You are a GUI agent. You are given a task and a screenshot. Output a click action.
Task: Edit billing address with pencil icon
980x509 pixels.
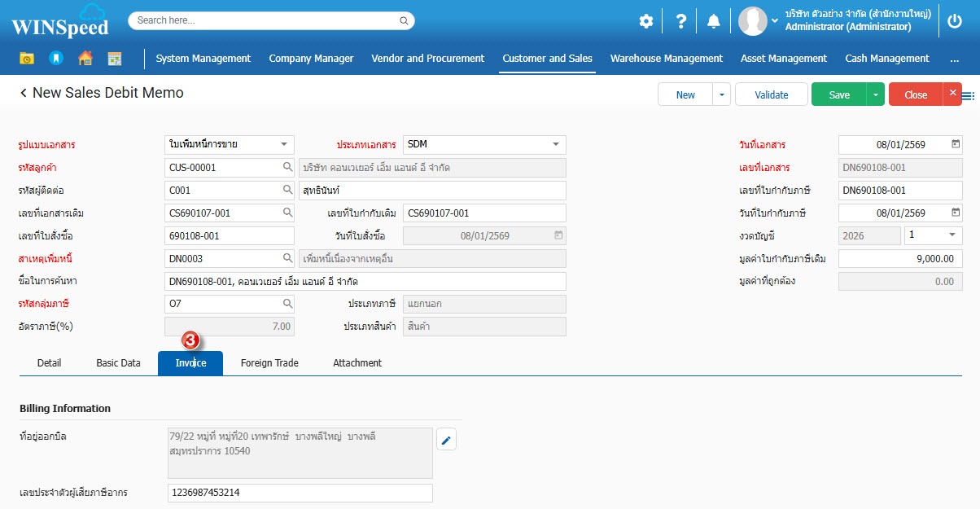[446, 441]
